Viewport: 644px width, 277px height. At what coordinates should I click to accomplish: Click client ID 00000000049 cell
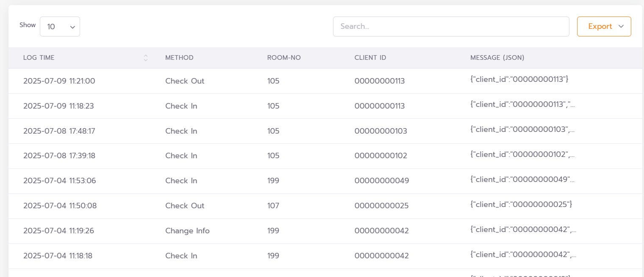pyautogui.click(x=382, y=181)
